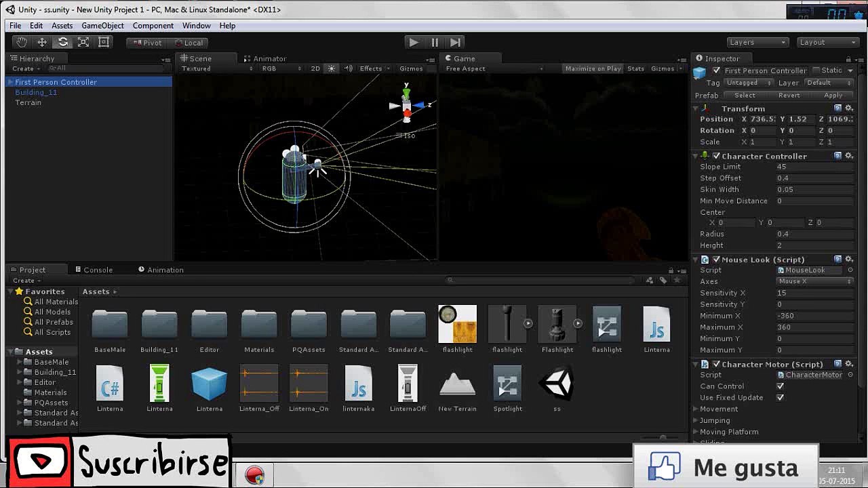Toggle scene audio speaker icon
Viewport: 868px width, 488px height.
(x=348, y=68)
